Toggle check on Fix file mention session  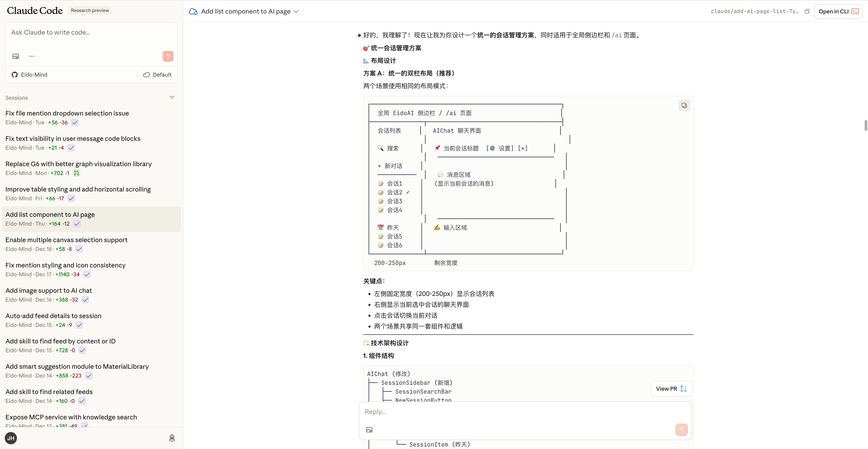75,123
